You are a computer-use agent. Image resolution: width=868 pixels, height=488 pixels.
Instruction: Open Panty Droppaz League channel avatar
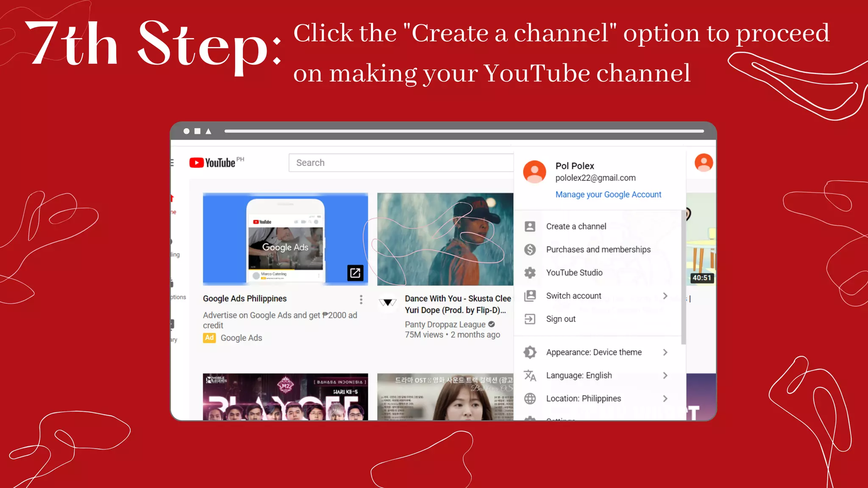387,302
